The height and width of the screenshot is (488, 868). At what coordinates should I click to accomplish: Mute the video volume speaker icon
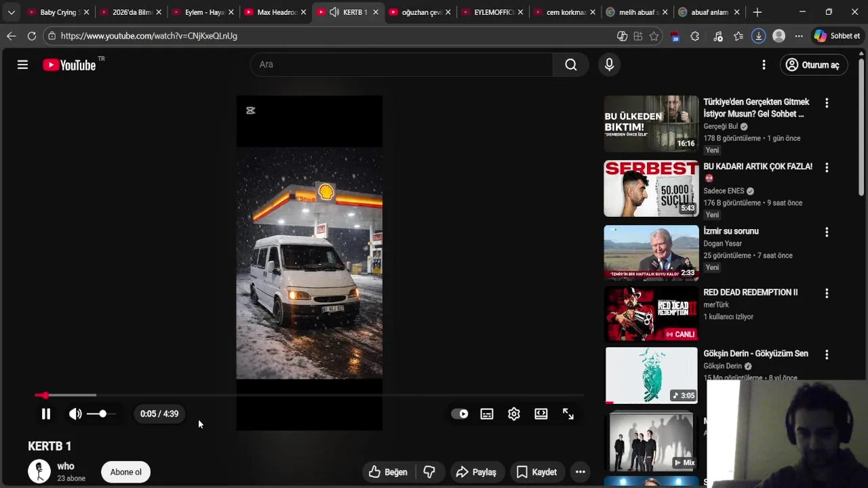tap(75, 413)
